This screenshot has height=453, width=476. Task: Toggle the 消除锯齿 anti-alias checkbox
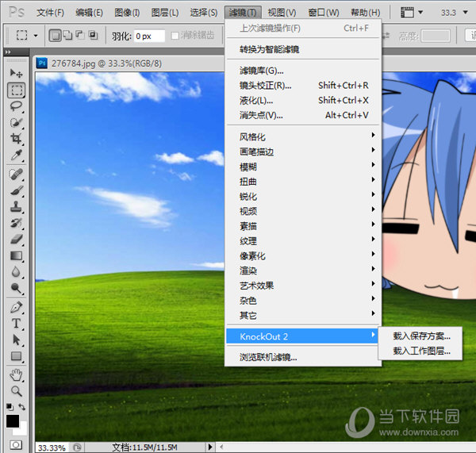point(175,36)
